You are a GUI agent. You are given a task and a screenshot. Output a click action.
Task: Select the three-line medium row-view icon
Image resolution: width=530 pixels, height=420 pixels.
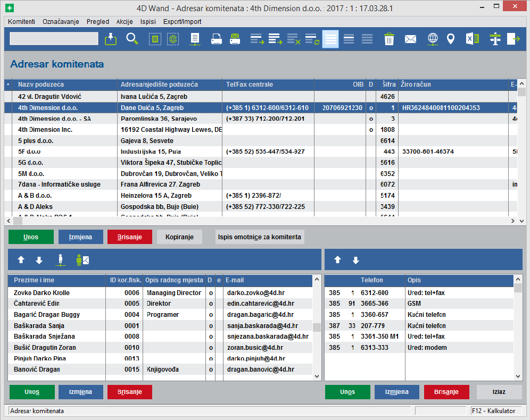click(349, 39)
